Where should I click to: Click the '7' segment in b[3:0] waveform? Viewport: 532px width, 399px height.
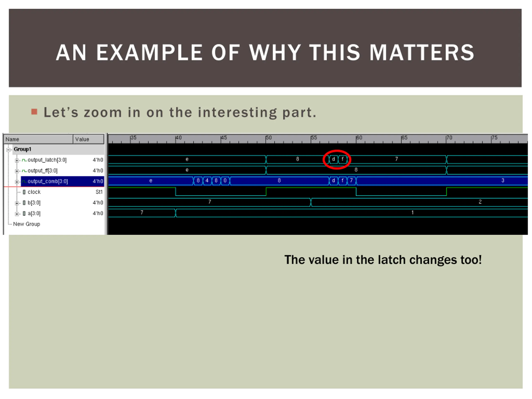(210, 202)
